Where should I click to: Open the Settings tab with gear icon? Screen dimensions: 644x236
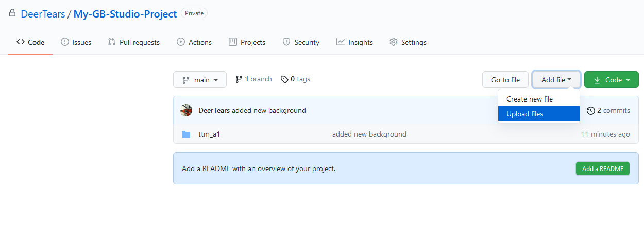point(408,42)
